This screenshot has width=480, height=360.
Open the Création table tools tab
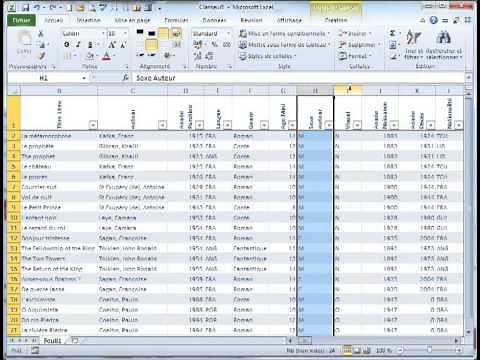click(x=336, y=20)
